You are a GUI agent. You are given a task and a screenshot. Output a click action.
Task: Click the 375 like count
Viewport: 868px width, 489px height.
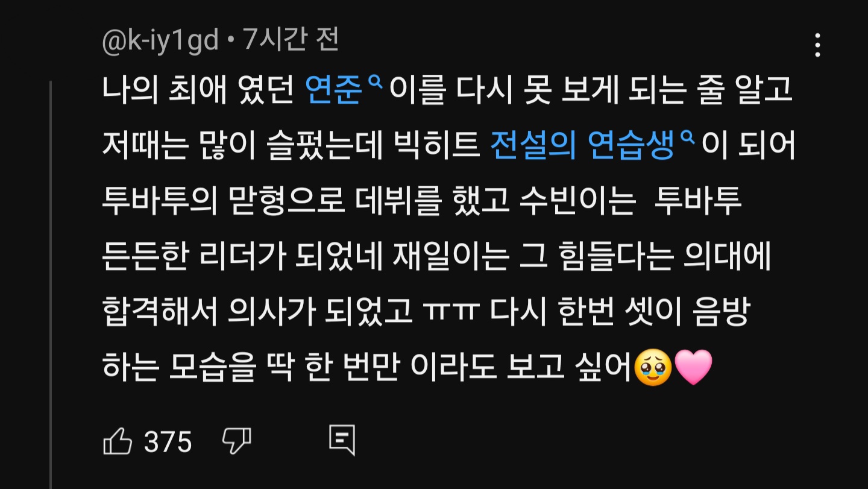pos(168,442)
